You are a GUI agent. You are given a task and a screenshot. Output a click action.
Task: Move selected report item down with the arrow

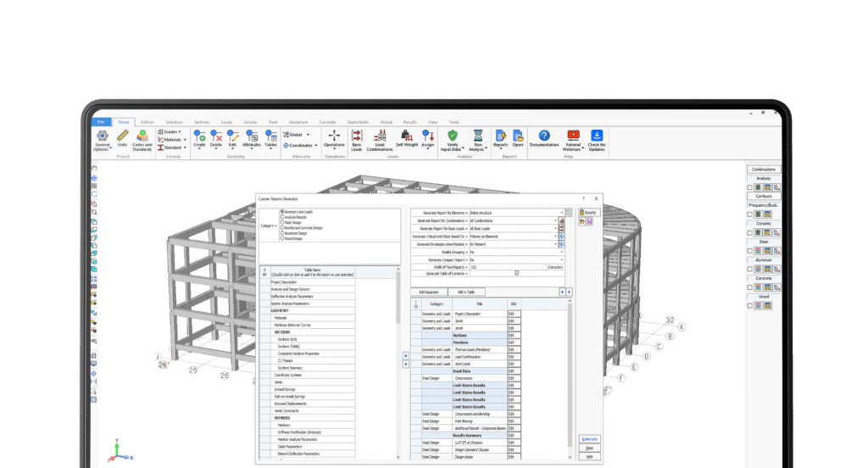pos(569,292)
